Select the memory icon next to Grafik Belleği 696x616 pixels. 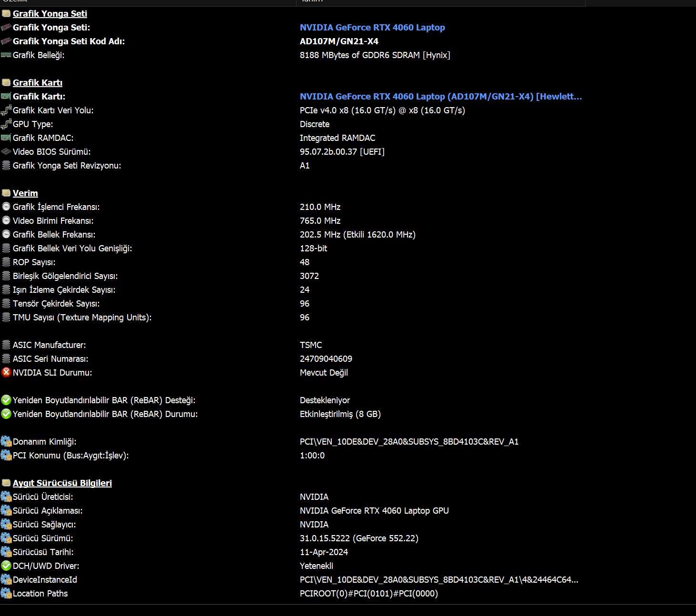[6, 55]
